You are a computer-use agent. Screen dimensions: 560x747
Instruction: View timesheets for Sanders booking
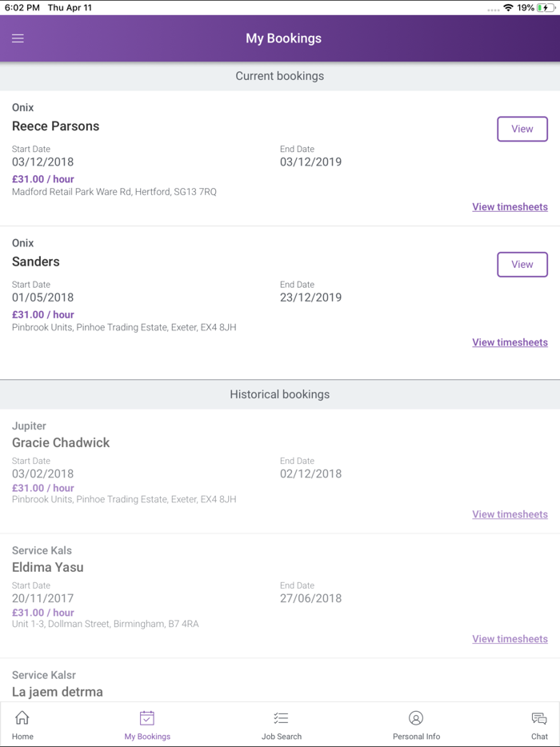pyautogui.click(x=510, y=342)
